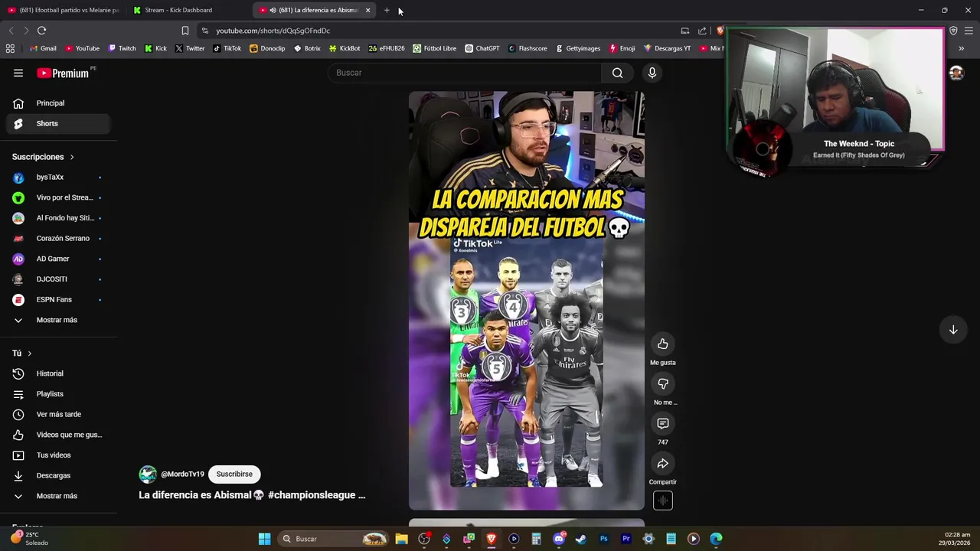Open ChatGPT bookmark
Viewport: 980px width, 551px height.
(482, 48)
